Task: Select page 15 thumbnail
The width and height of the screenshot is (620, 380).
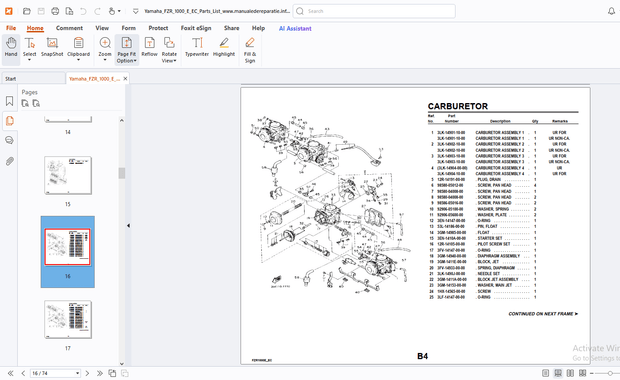Action: (x=68, y=175)
